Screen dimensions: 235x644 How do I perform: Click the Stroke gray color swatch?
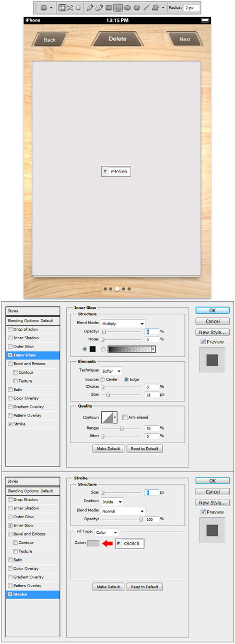(93, 544)
